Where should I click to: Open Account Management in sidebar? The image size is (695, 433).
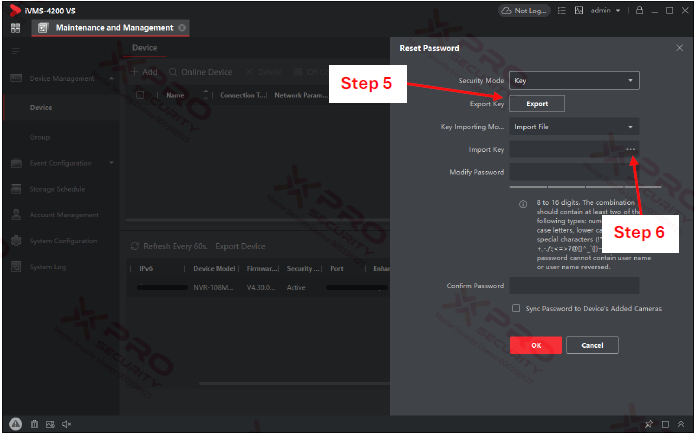click(x=62, y=215)
